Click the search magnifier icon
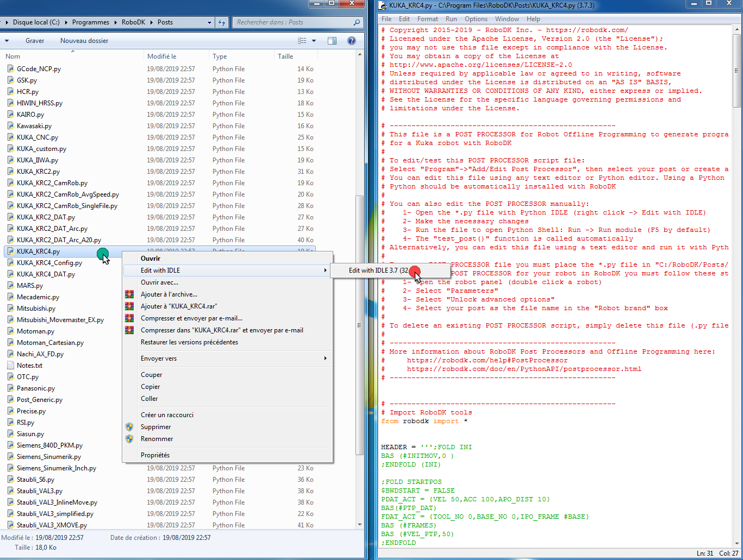 pyautogui.click(x=357, y=22)
